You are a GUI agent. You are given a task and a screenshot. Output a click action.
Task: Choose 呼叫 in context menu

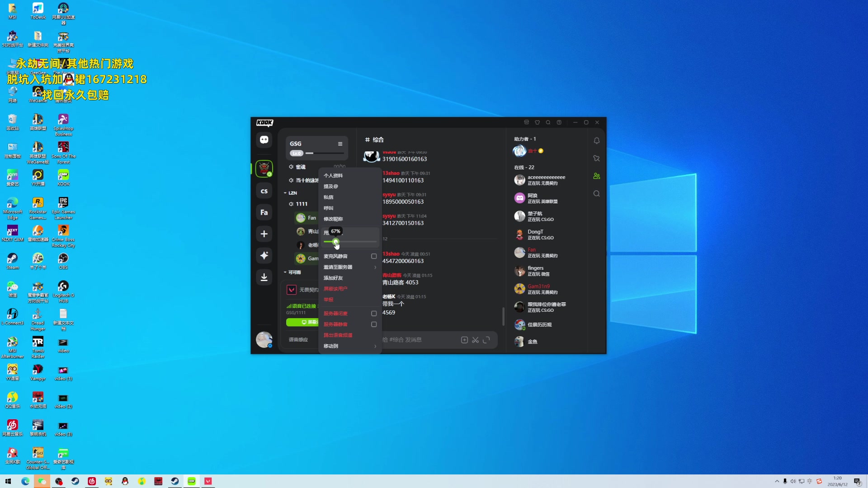pos(350,208)
